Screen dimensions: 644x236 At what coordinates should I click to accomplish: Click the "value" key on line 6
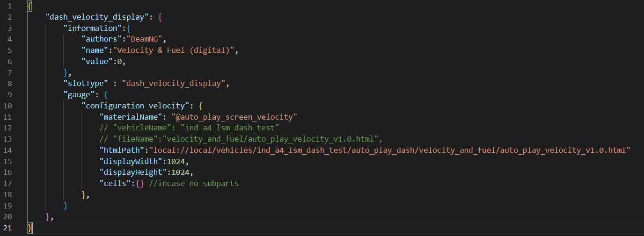(x=97, y=62)
